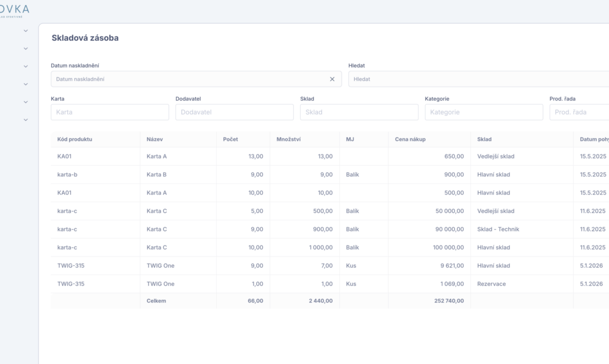Open the Prod. řada filter dropdown
This screenshot has width=609, height=364.
pyautogui.click(x=579, y=112)
